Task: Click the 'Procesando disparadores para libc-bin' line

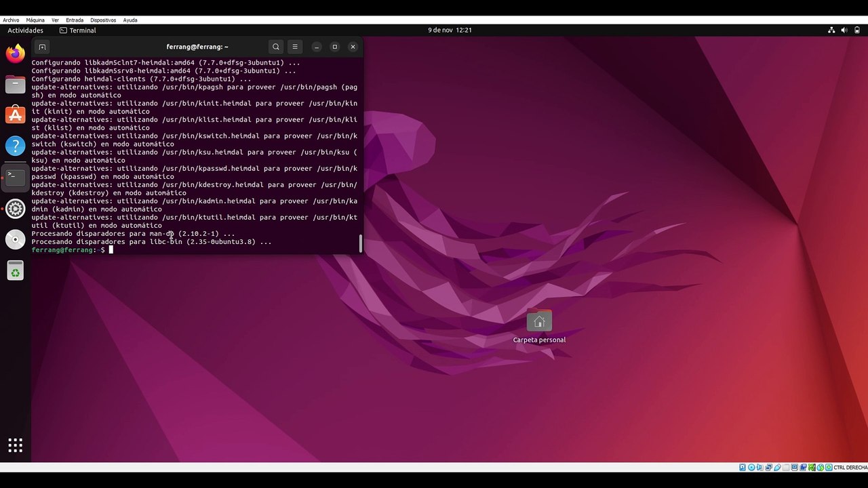Action: (x=151, y=242)
